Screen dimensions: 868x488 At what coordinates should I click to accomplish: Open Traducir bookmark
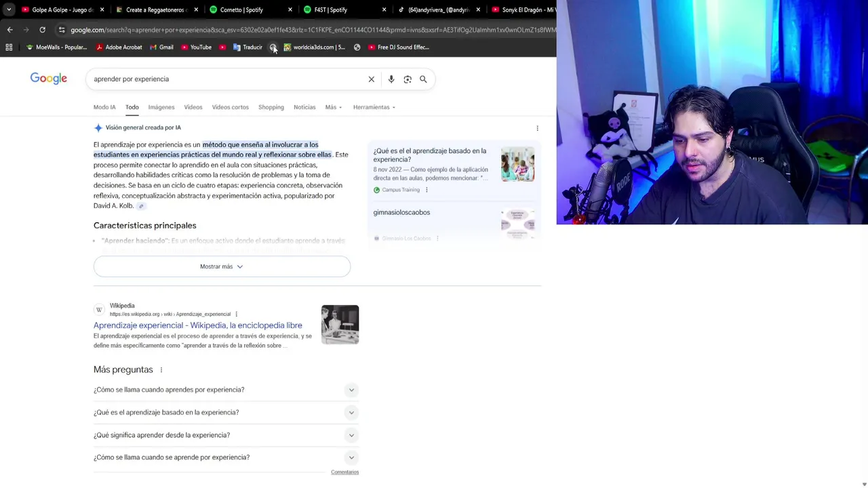pos(248,47)
